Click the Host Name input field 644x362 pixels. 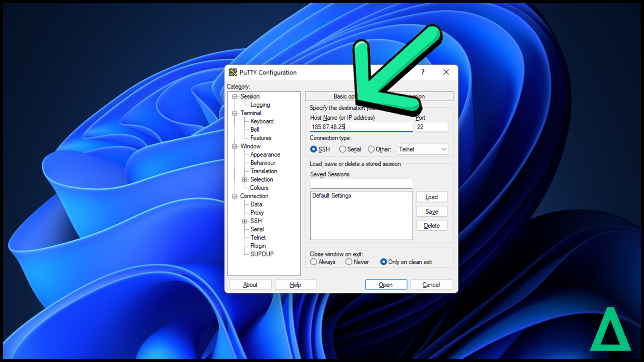point(361,127)
